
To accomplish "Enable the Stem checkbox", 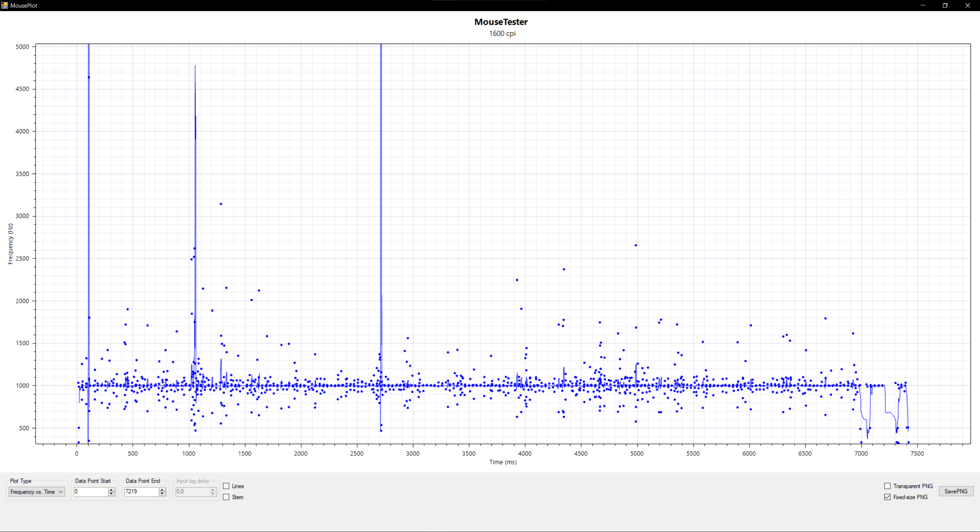I will tap(226, 497).
